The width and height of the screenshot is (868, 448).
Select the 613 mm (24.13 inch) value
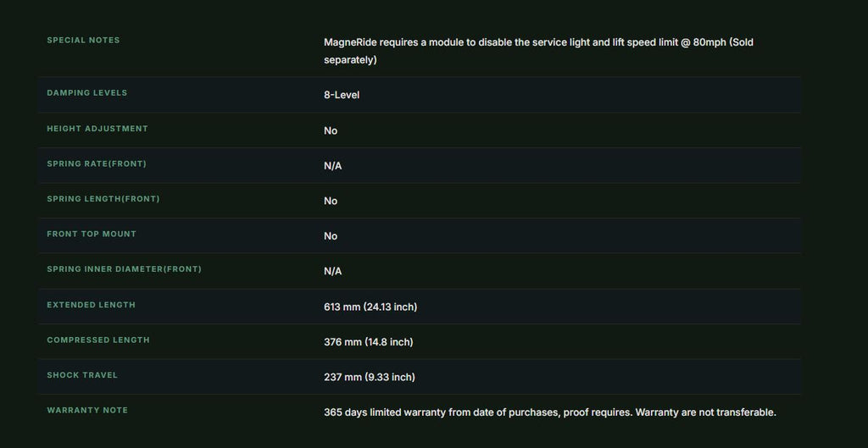pyautogui.click(x=370, y=307)
